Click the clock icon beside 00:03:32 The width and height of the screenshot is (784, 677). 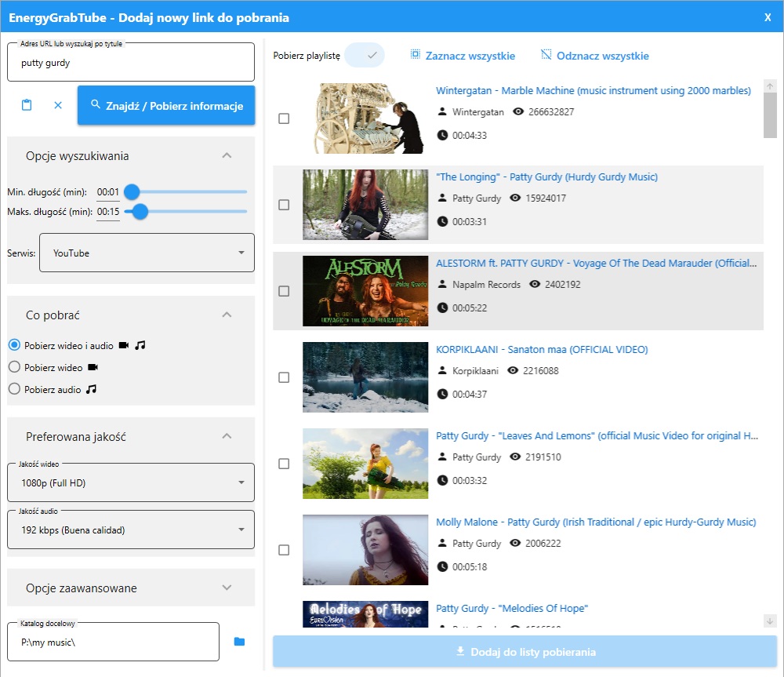point(442,480)
